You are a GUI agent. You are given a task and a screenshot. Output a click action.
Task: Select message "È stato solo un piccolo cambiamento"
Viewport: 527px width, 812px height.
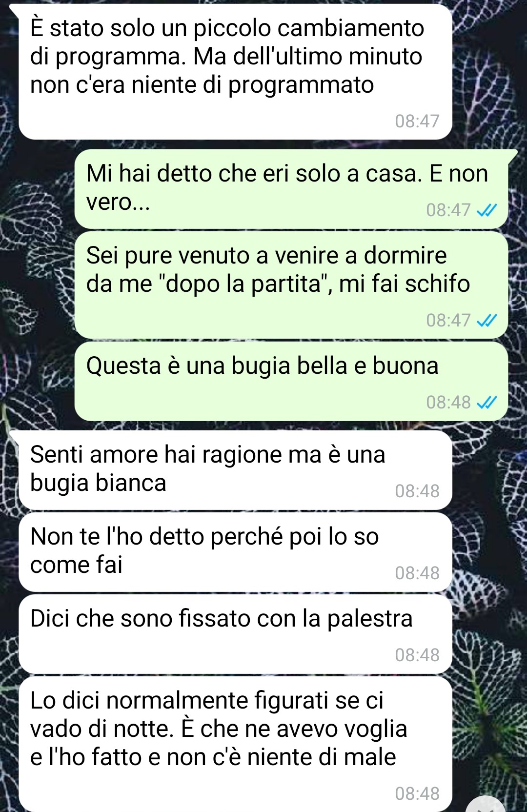pyautogui.click(x=235, y=72)
